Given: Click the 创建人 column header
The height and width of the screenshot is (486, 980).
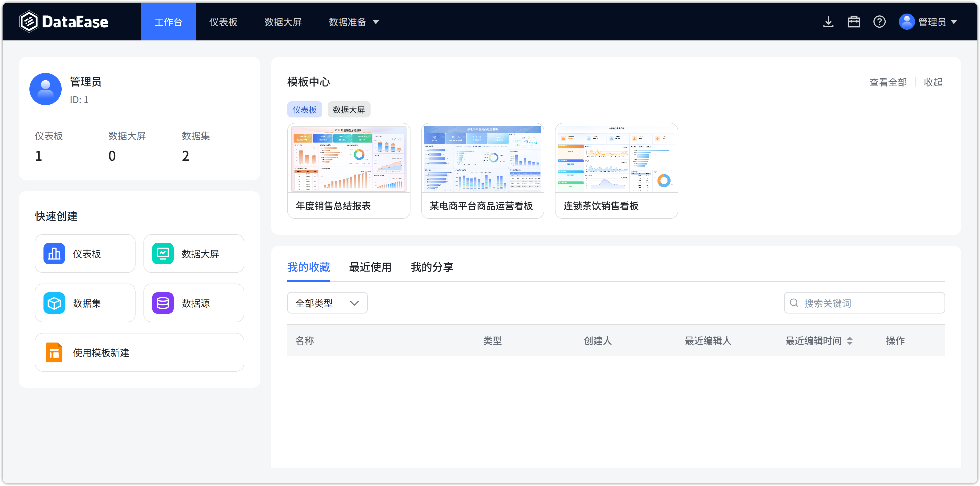Looking at the screenshot, I should pyautogui.click(x=598, y=341).
